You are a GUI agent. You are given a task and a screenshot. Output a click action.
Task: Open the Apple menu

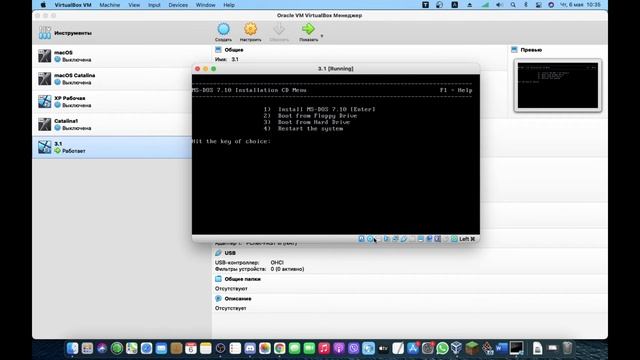point(43,5)
